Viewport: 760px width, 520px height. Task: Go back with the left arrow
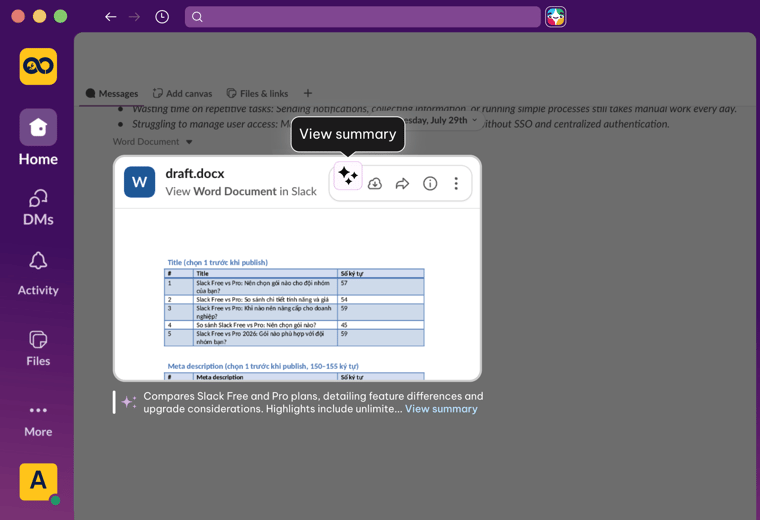111,17
